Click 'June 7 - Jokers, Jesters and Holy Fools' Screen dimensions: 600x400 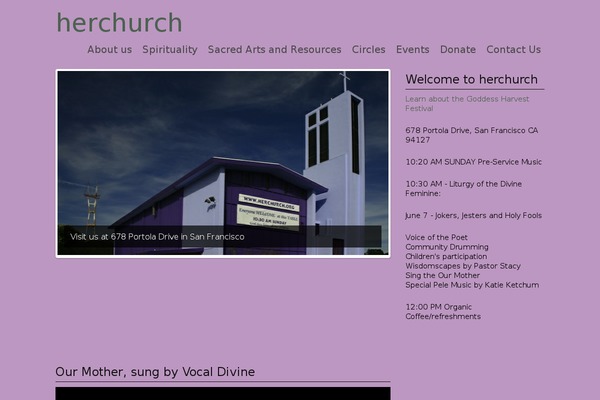click(x=473, y=216)
